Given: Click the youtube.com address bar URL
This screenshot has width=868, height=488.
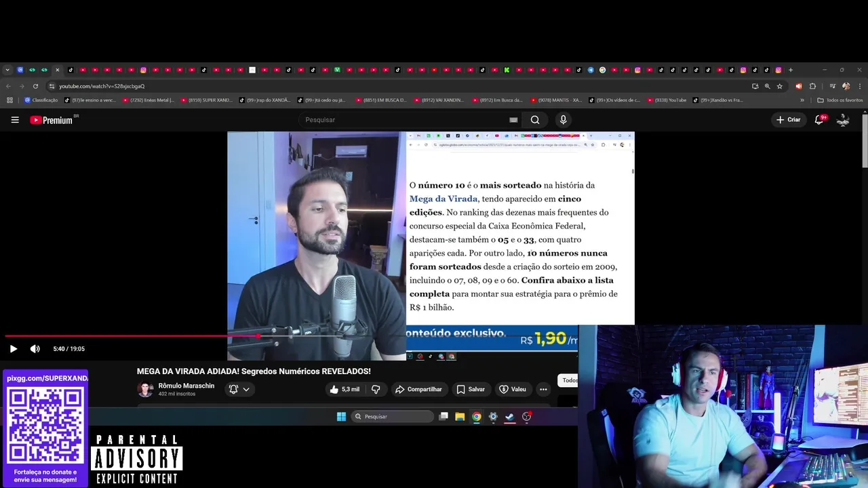Looking at the screenshot, I should click(102, 86).
